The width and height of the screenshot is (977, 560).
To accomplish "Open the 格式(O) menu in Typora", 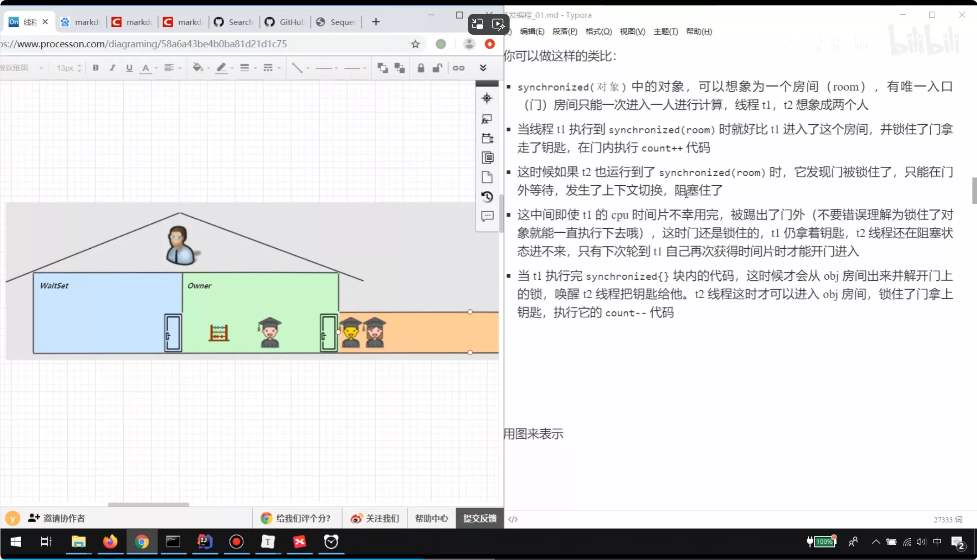I will click(598, 31).
